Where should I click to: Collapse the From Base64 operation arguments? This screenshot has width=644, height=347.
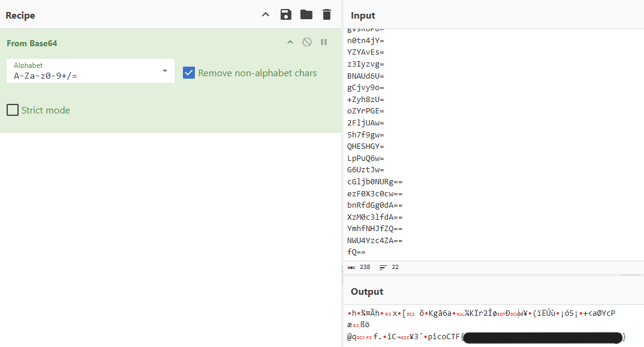coord(290,42)
